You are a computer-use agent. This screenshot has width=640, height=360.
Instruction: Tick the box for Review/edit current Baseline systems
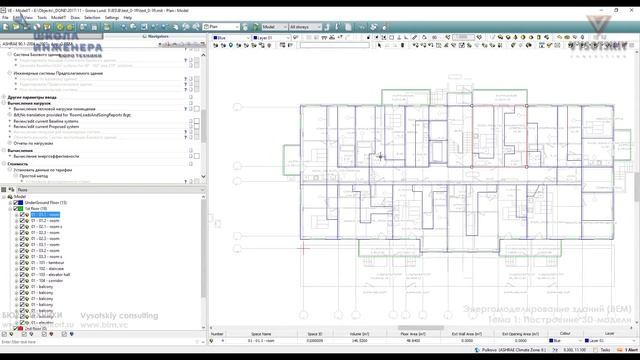197,121
